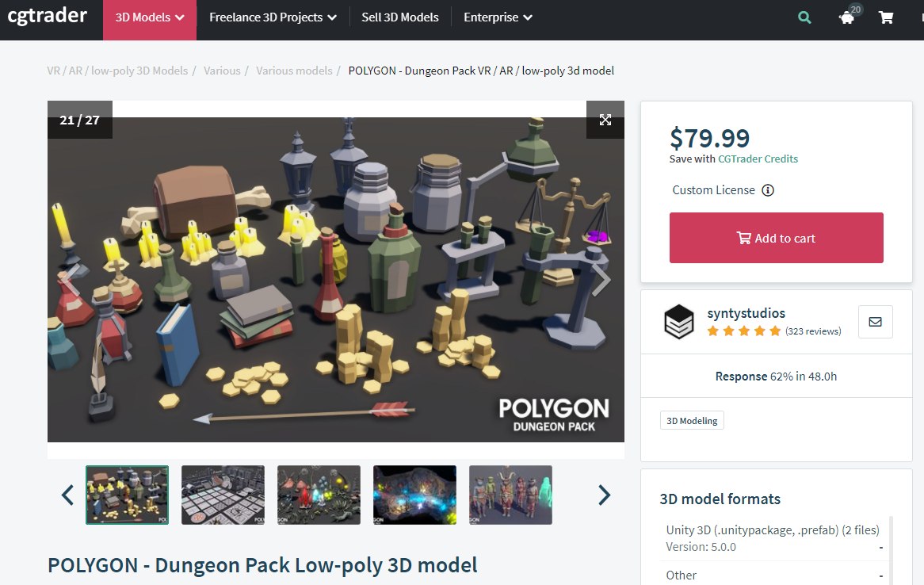The height and width of the screenshot is (585, 924).
Task: Add the Dungeon Pack to cart
Action: (x=776, y=238)
